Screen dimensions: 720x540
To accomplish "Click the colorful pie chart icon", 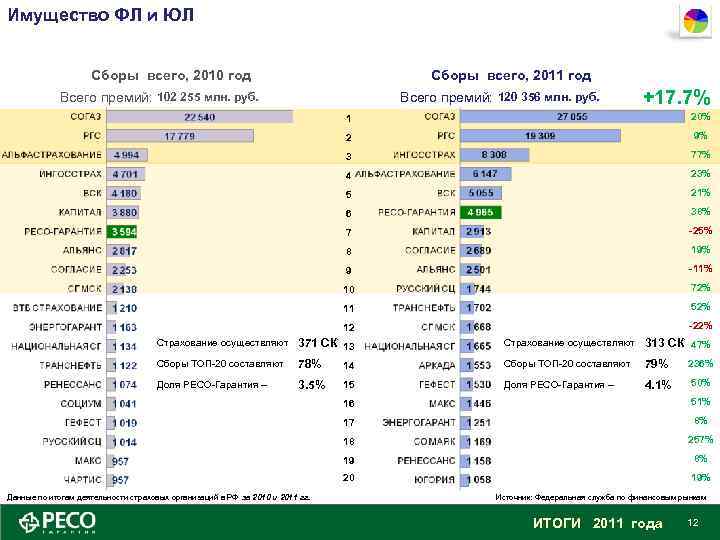I will [x=696, y=21].
